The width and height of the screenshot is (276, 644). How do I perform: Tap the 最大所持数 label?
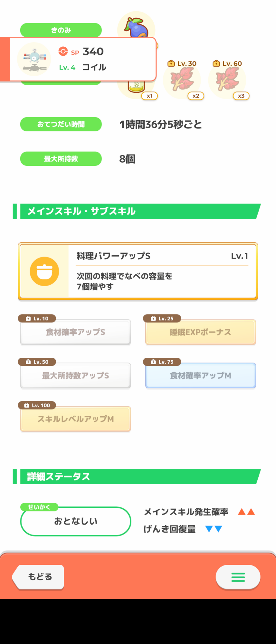(x=61, y=159)
